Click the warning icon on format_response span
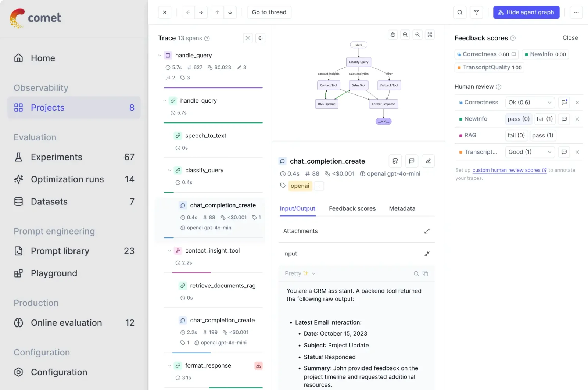The height and width of the screenshot is (390, 588). 258,366
